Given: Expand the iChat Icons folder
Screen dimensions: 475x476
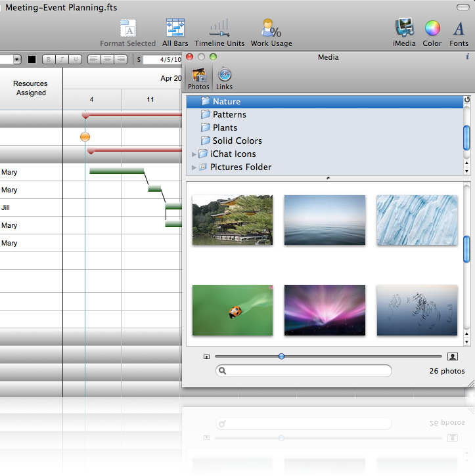Looking at the screenshot, I should click(194, 154).
